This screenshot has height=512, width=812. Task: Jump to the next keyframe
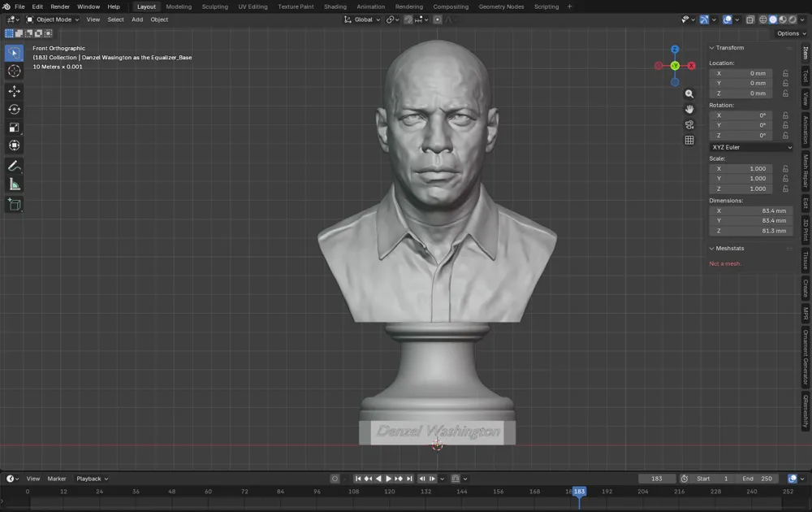[399, 479]
